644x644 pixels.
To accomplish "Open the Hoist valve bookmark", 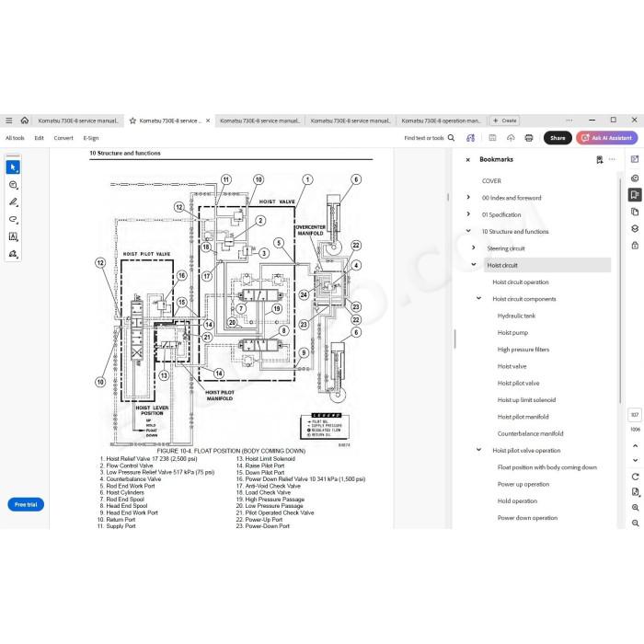I will [512, 366].
